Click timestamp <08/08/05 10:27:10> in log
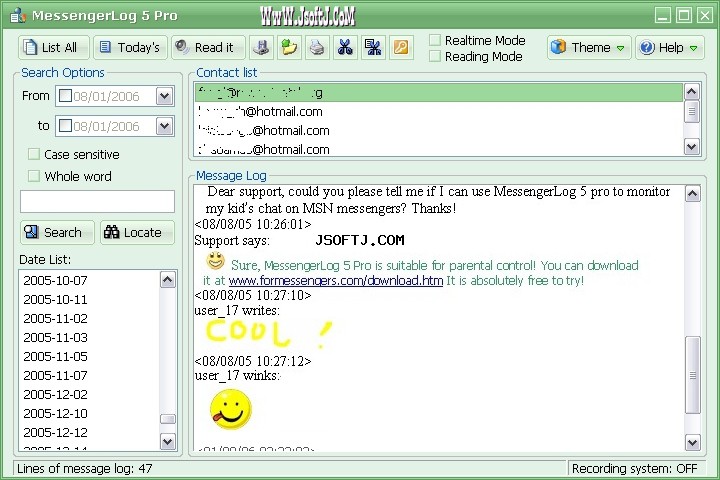The height and width of the screenshot is (480, 720). (253, 295)
